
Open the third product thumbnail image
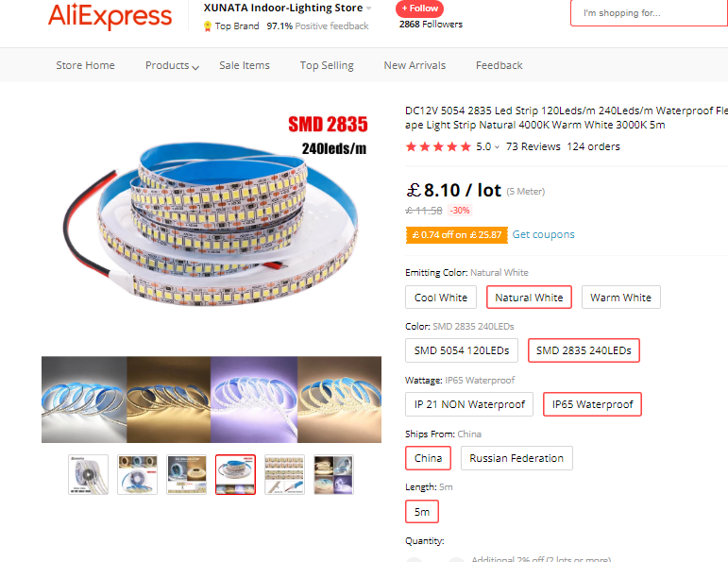click(187, 475)
